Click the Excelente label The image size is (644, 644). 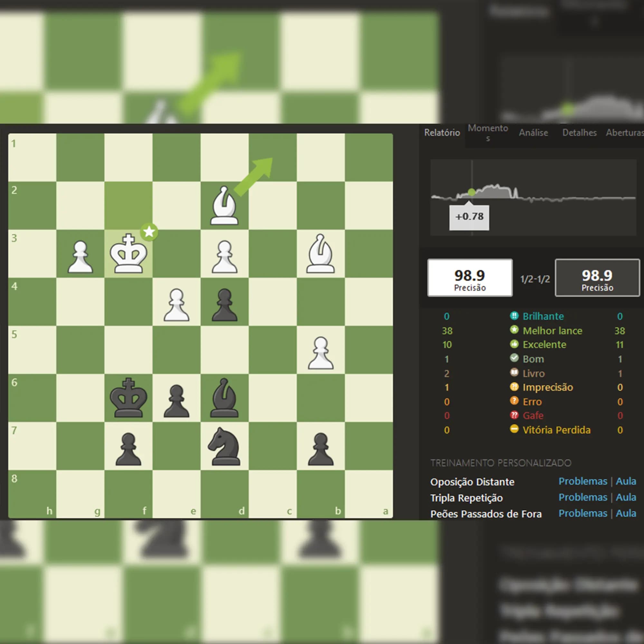pos(544,344)
